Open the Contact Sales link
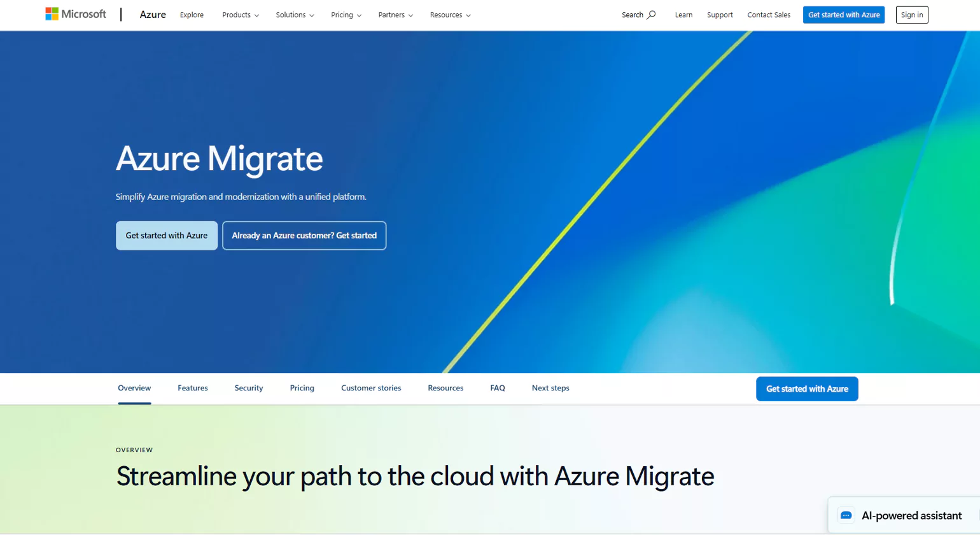This screenshot has width=980, height=535. point(768,15)
